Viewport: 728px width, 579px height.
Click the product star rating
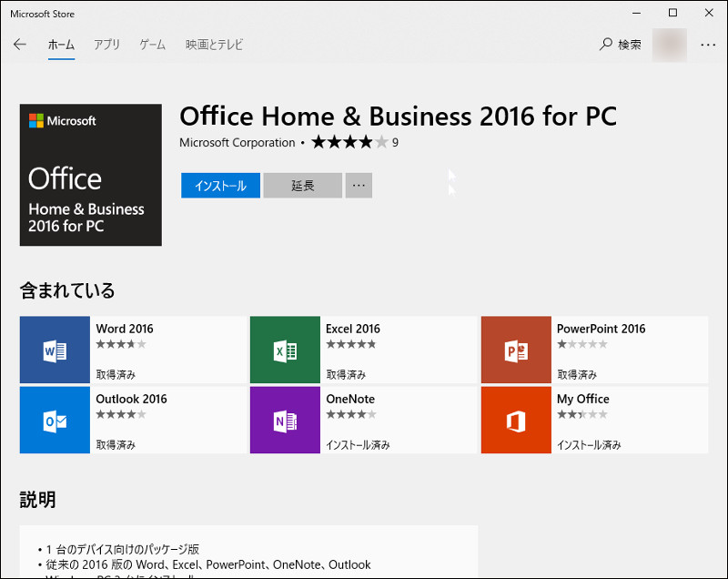349,142
